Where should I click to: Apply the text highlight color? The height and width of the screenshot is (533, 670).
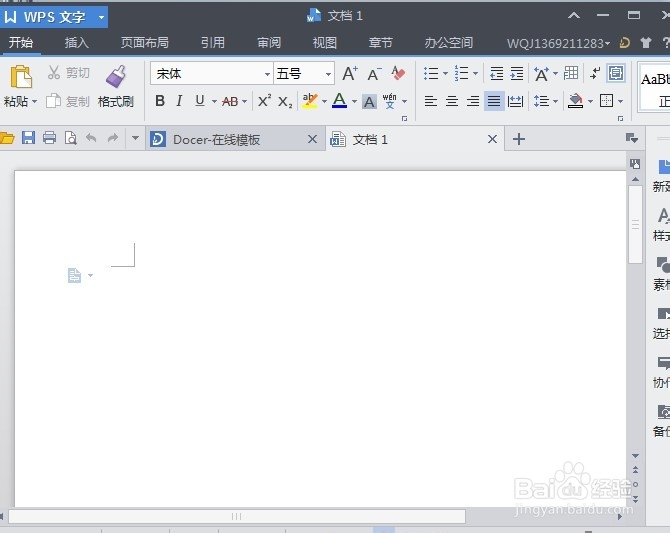[x=309, y=101]
